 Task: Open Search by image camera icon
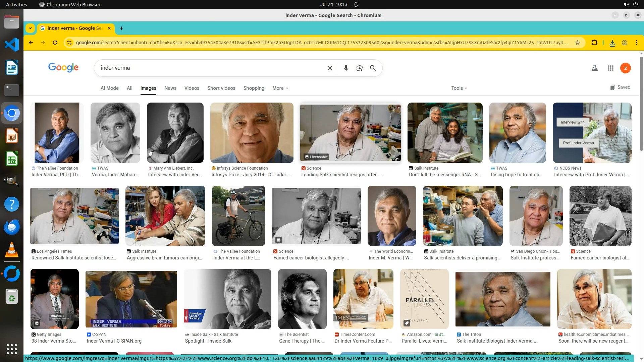(360, 68)
